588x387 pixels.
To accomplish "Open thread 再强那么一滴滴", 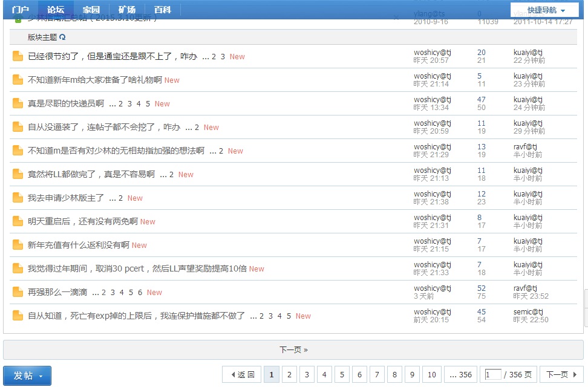I will [57, 293].
